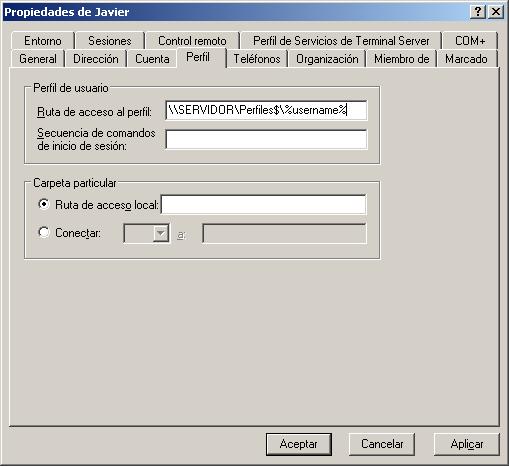Open the Conectar drive letter dropdown

(x=161, y=233)
